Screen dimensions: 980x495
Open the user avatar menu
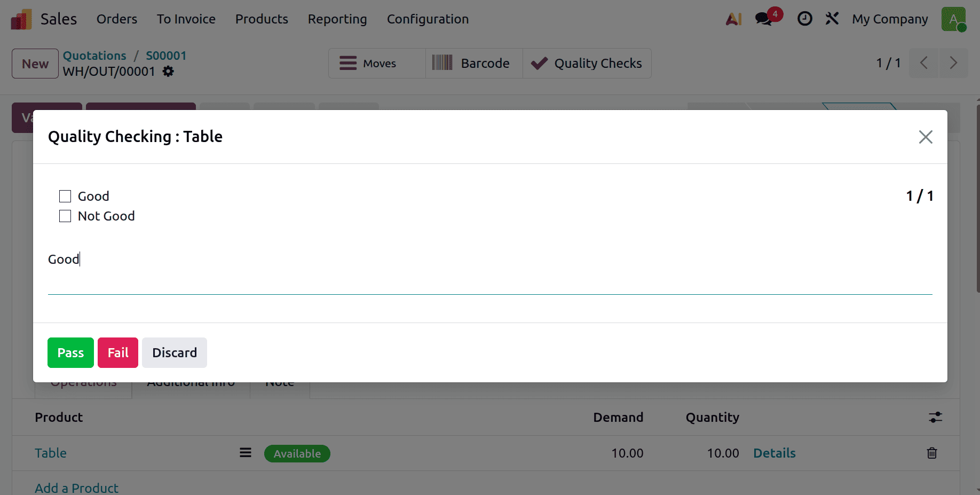pos(954,19)
